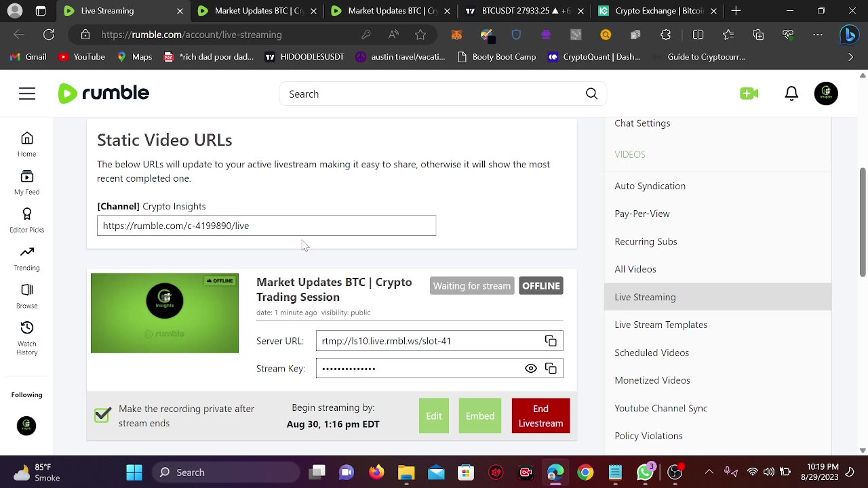Toggle make recording private checkbox
Image resolution: width=868 pixels, height=488 pixels.
[102, 415]
